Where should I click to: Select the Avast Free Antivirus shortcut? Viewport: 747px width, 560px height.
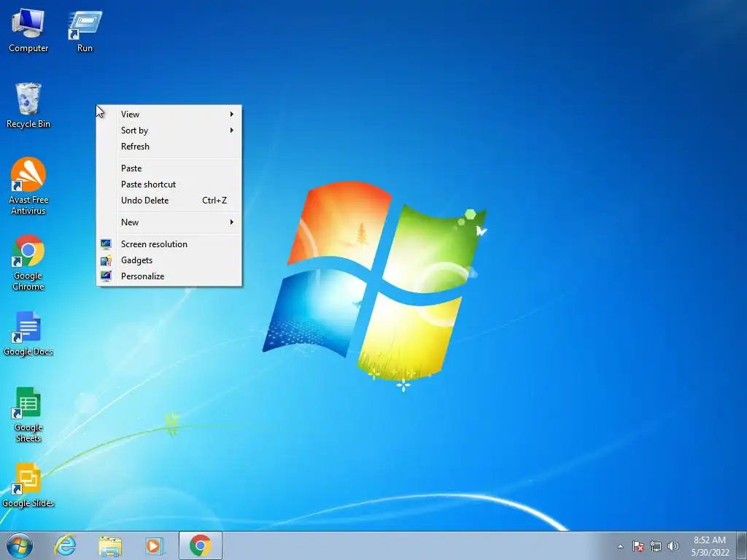pos(28,186)
